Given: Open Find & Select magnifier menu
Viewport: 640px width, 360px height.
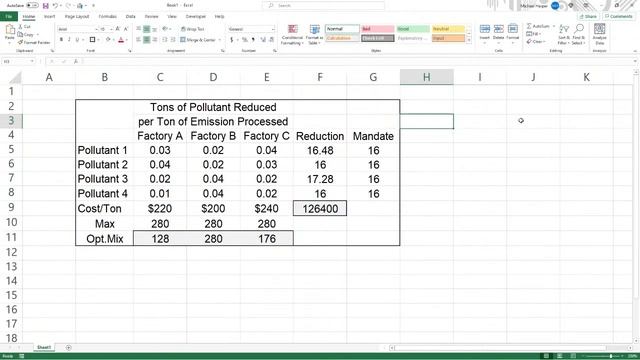Looking at the screenshot, I should click(578, 35).
